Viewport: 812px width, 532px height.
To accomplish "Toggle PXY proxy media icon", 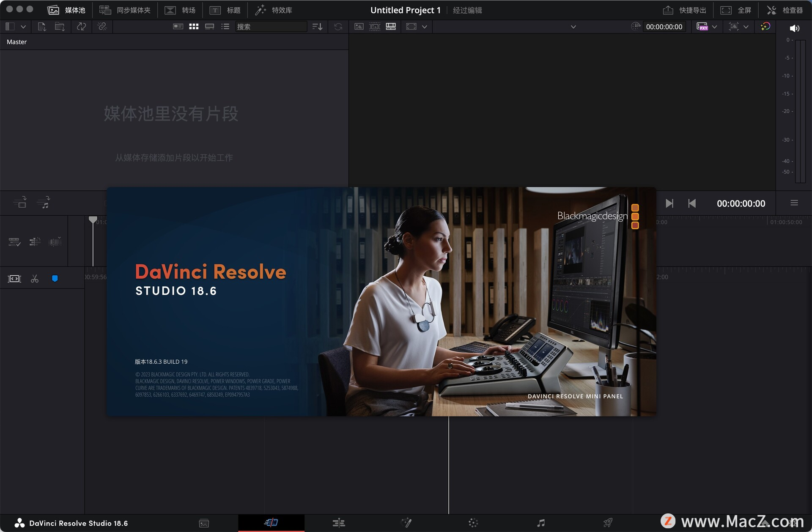I will pyautogui.click(x=702, y=27).
